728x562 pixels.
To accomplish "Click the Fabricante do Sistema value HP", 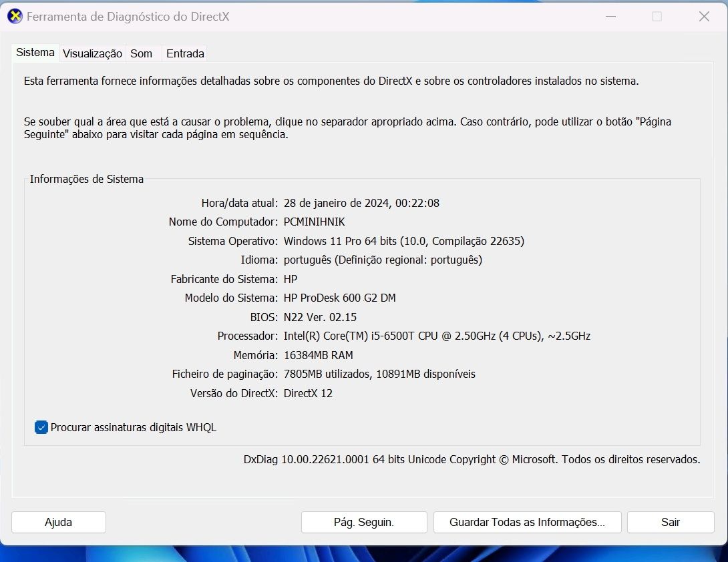I will [291, 279].
